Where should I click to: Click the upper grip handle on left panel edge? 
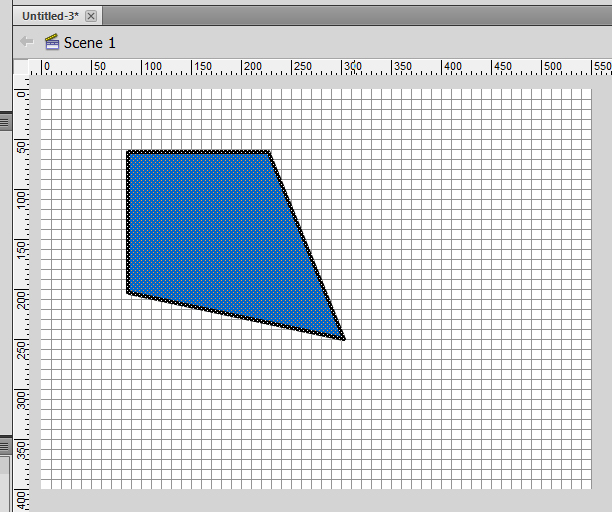[x=5, y=122]
